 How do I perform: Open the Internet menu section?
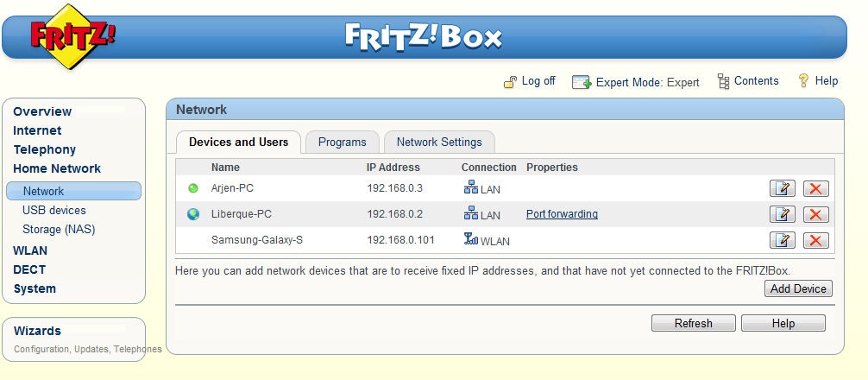[x=37, y=130]
